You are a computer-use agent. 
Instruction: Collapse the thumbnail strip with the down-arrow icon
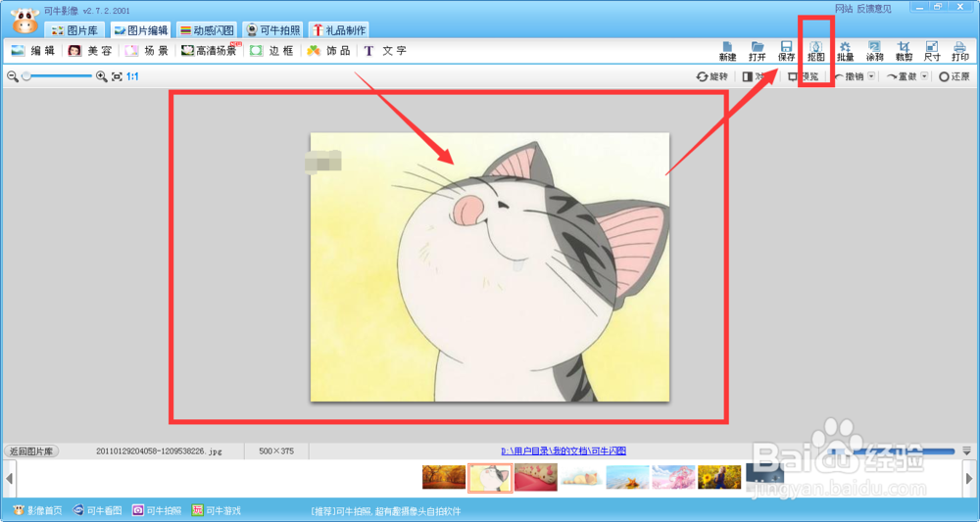tap(967, 451)
